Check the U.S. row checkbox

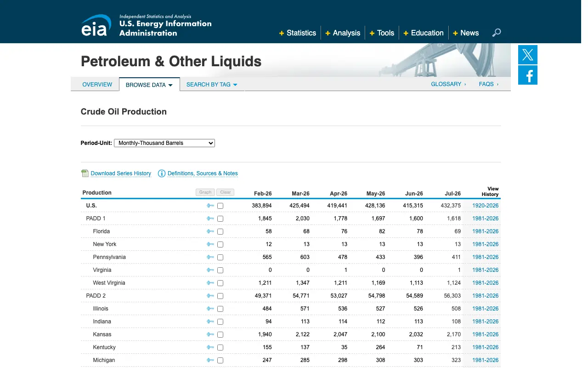(x=220, y=206)
